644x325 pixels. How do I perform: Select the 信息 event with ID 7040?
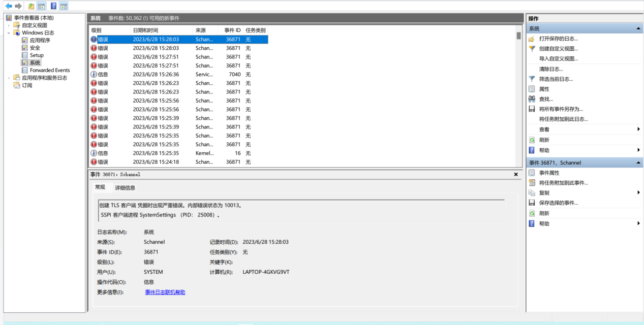179,74
